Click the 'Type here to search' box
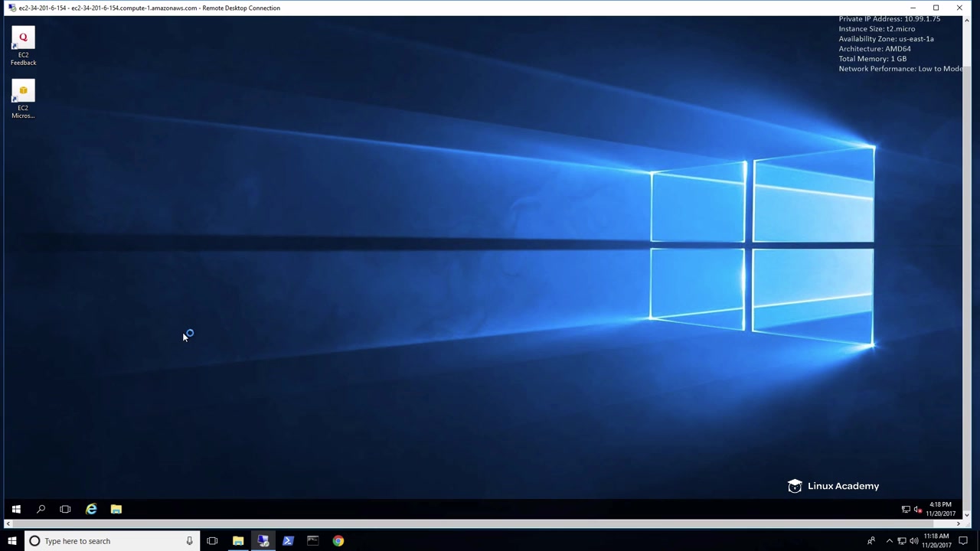This screenshot has height=551, width=980. tap(112, 541)
